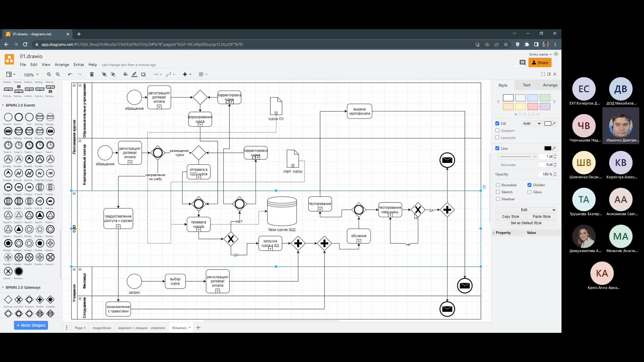Viewport: 644px width, 362px height.
Task: Toggle light/dark appearance sun icon
Action: tap(556, 54)
